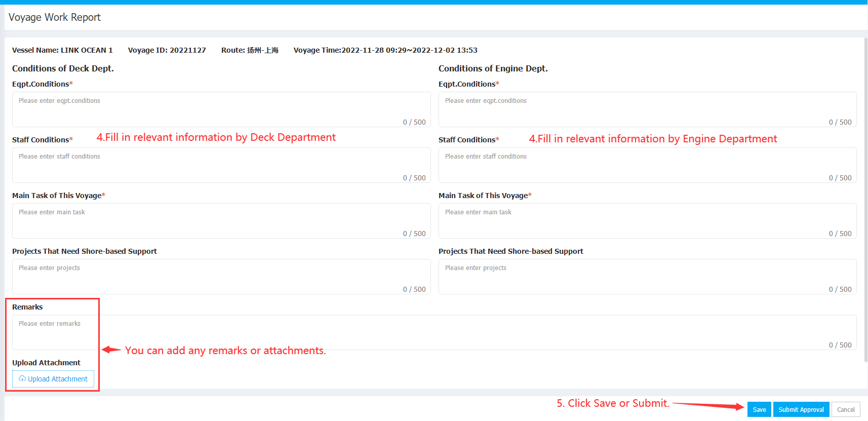Click the Vessel Name: LINK OCEAN 1 text

[62, 50]
